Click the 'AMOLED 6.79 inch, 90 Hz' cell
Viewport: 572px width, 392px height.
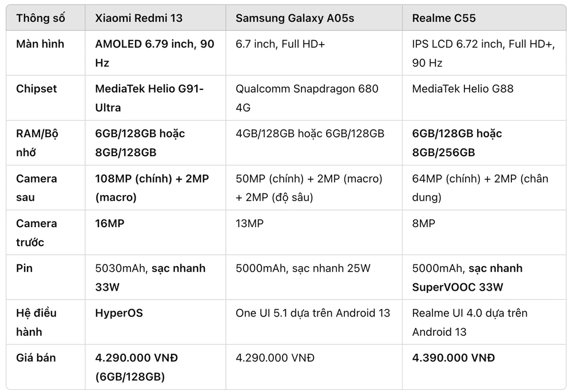(x=154, y=53)
